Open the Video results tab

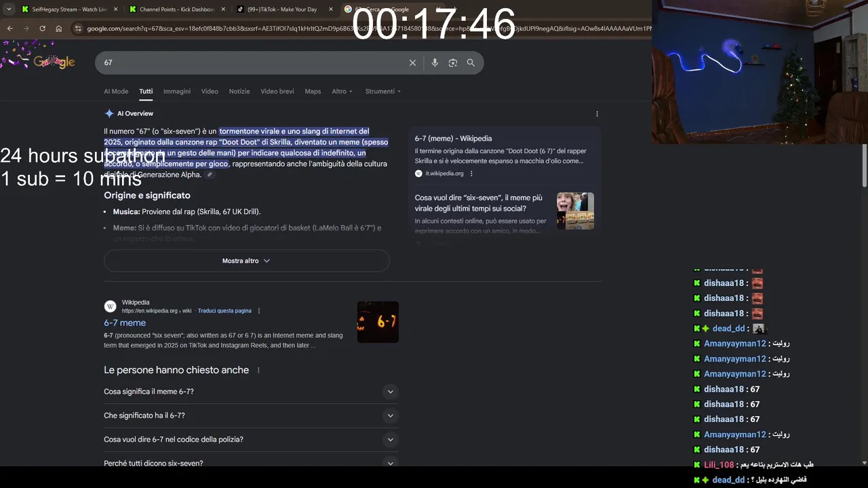[210, 91]
